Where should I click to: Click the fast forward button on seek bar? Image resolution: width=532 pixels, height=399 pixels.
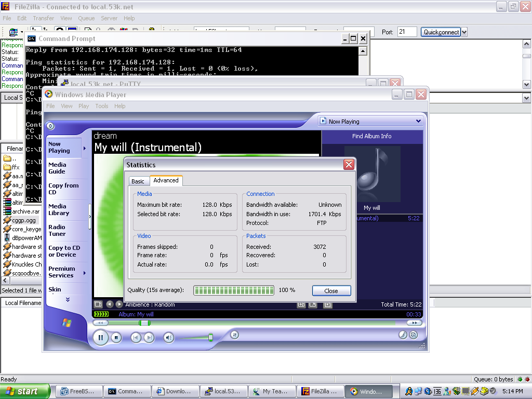(414, 323)
